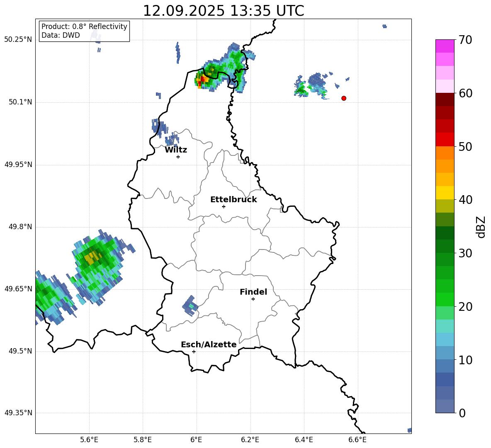
Task: Click the 5.8°E longitude label
Action: point(143,440)
